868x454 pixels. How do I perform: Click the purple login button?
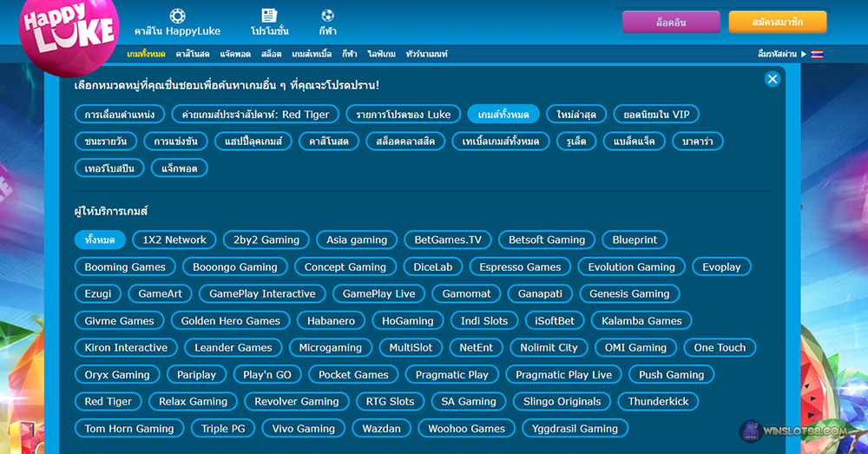(x=671, y=23)
